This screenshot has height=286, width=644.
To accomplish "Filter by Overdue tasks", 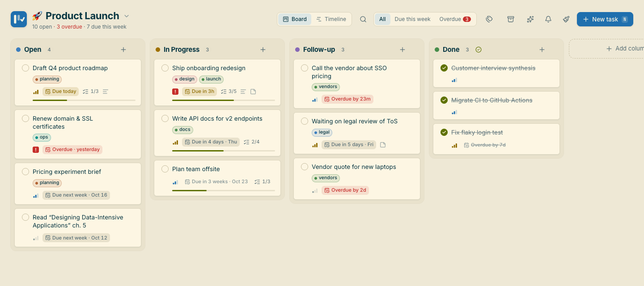I will tap(455, 19).
